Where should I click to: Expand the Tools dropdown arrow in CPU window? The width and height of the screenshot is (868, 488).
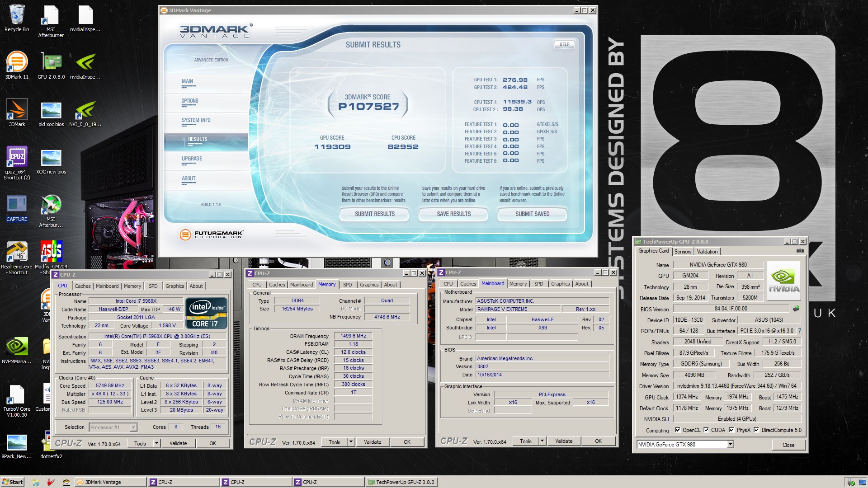[156, 443]
